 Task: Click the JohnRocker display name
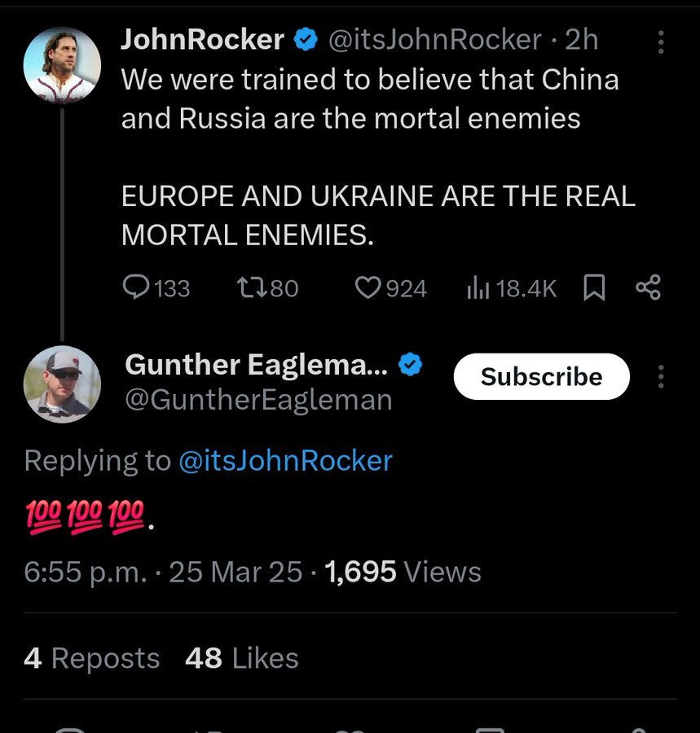(x=203, y=39)
